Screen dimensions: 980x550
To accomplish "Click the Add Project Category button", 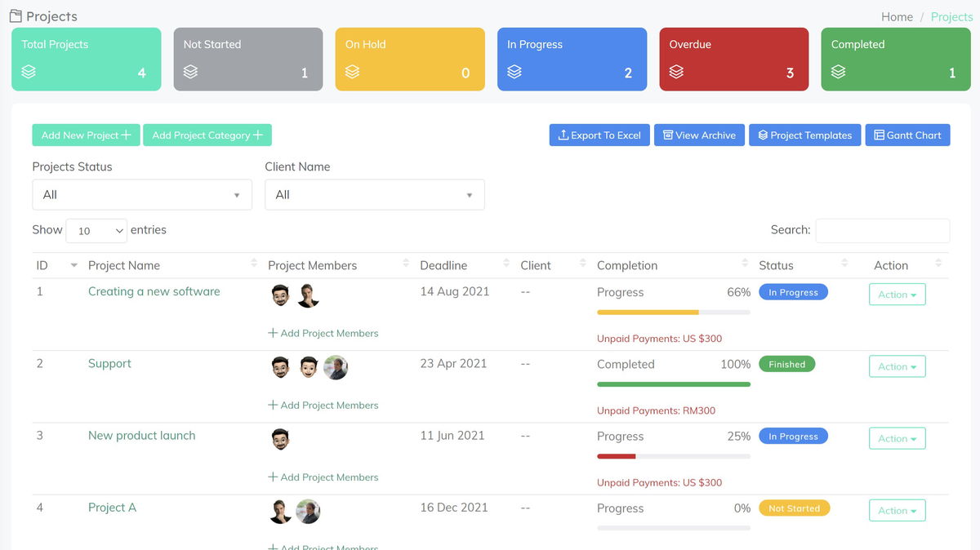I will [207, 135].
